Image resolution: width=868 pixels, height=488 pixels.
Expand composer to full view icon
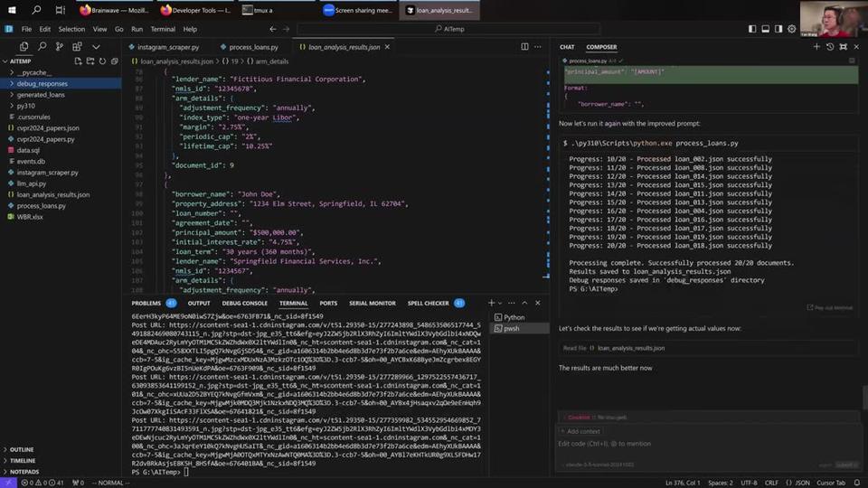click(x=843, y=47)
